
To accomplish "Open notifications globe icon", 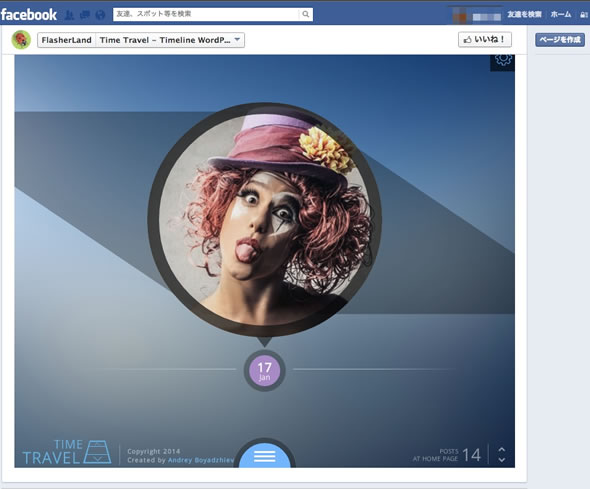I will [100, 15].
